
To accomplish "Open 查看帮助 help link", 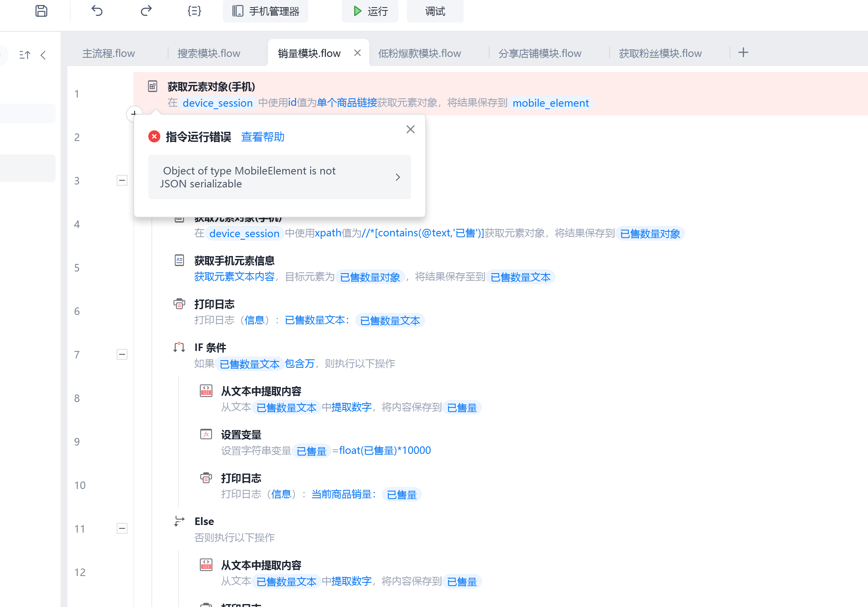I will [263, 137].
